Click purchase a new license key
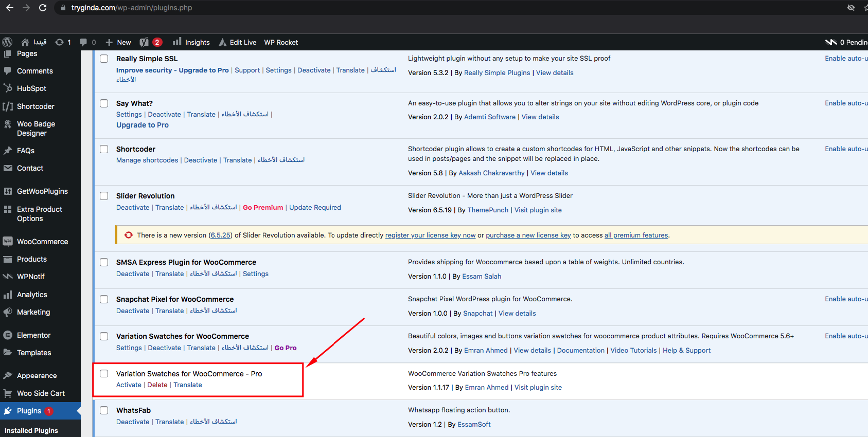The image size is (868, 437). pos(528,235)
